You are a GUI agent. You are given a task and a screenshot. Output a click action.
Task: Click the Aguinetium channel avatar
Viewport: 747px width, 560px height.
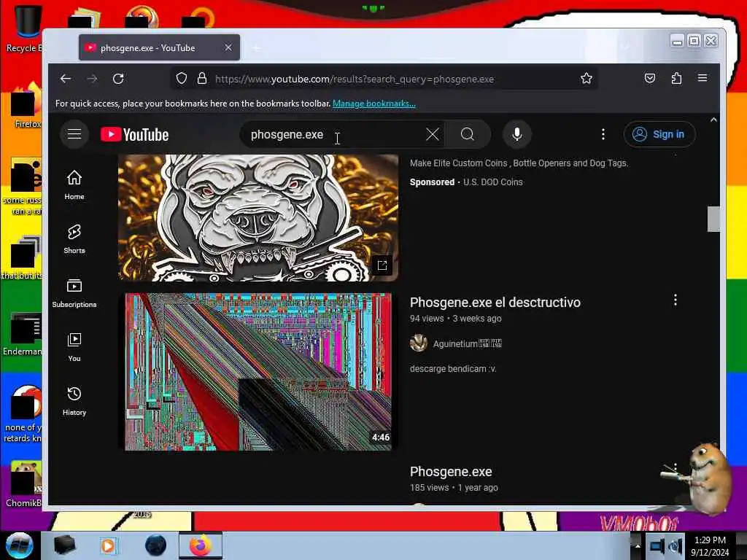419,343
